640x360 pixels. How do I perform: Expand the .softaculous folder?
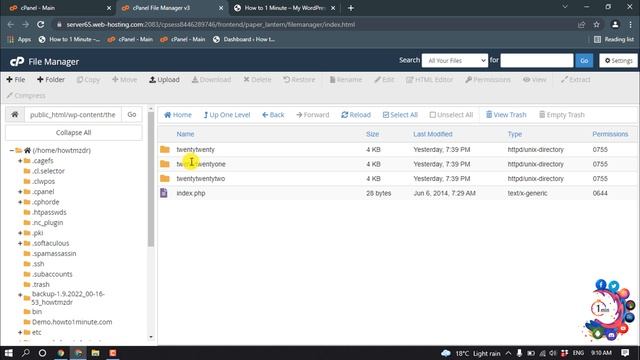(x=20, y=243)
